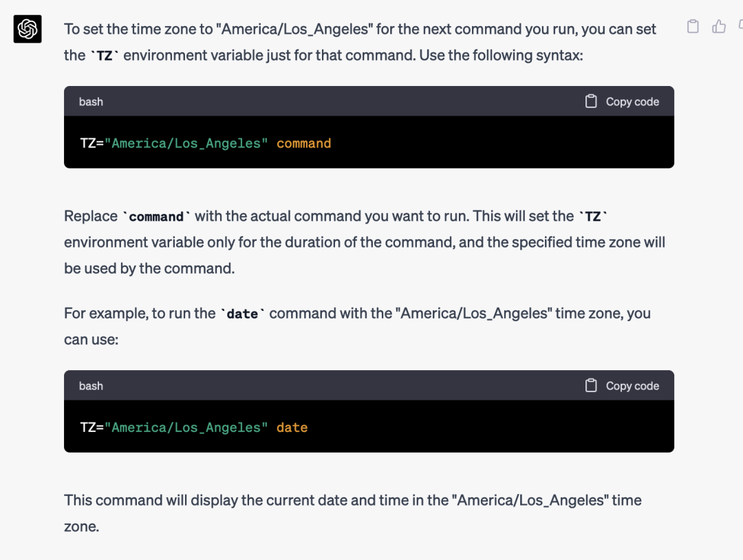Click the inline `date` code in the paragraph
743x560 pixels.
(x=243, y=314)
